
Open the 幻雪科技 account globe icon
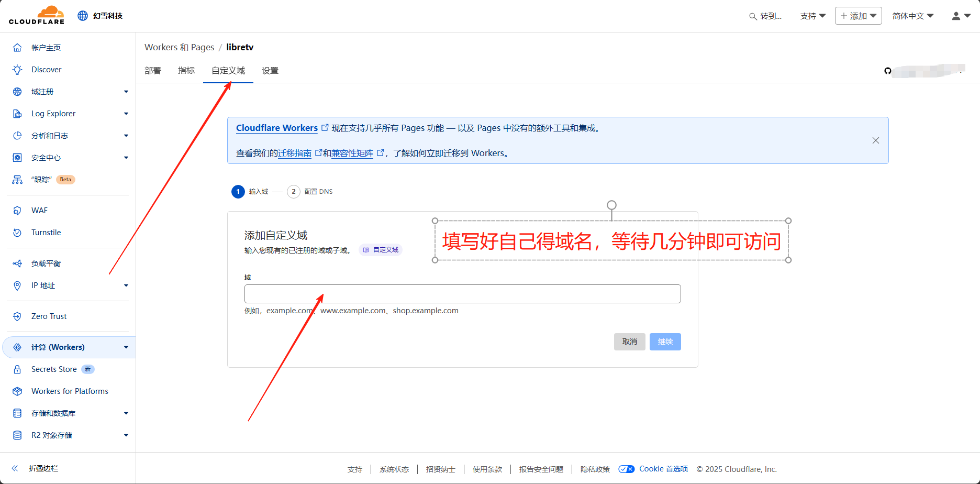[x=83, y=16]
